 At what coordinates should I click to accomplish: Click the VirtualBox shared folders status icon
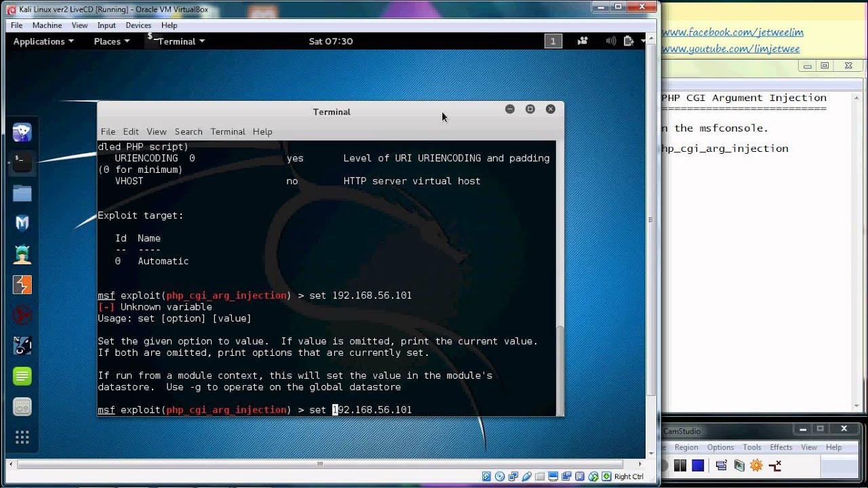540,476
